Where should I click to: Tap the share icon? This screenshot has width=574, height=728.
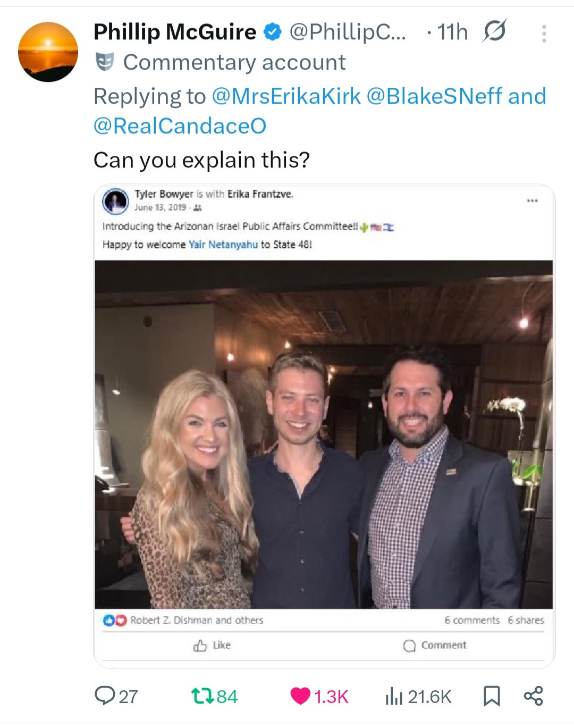(533, 696)
